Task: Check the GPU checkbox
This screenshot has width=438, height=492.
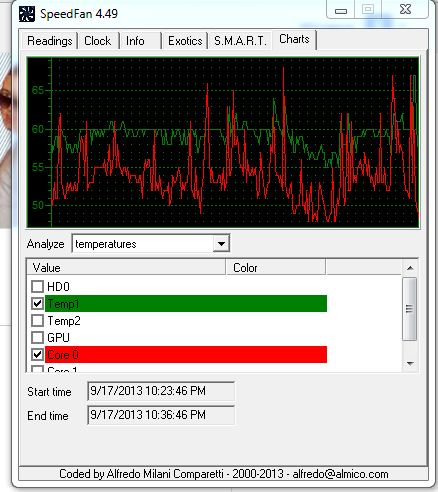Action: click(x=37, y=338)
